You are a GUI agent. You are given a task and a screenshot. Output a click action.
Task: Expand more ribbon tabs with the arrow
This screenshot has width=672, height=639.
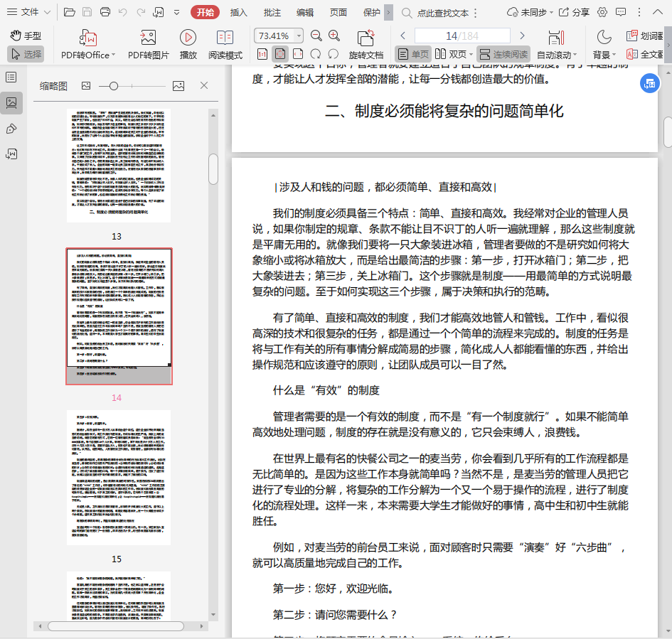[388, 12]
